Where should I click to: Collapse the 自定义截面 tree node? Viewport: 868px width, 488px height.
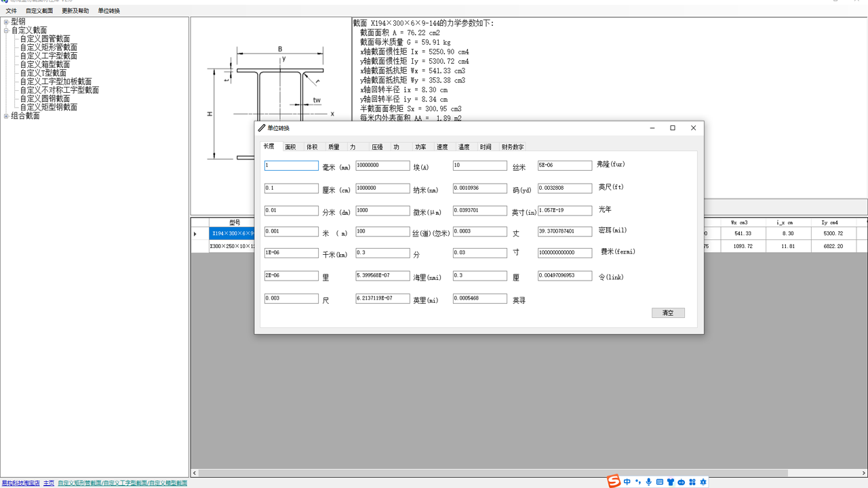click(x=6, y=30)
